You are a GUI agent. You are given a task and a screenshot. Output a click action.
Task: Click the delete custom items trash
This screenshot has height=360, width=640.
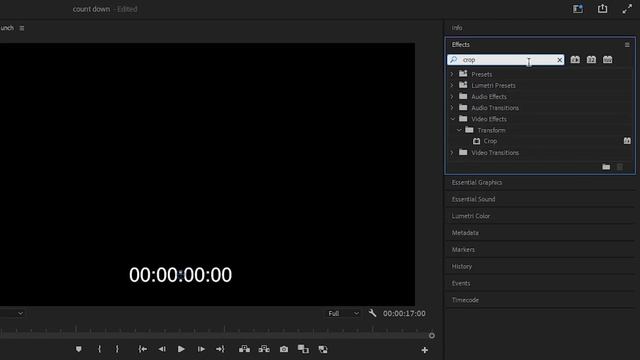click(x=620, y=167)
